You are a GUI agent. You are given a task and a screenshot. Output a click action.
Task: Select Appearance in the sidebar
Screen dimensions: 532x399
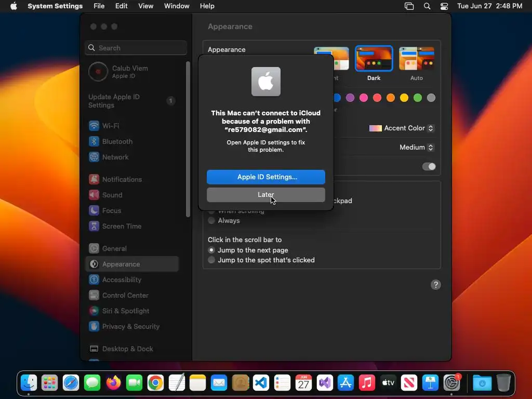tap(131, 264)
